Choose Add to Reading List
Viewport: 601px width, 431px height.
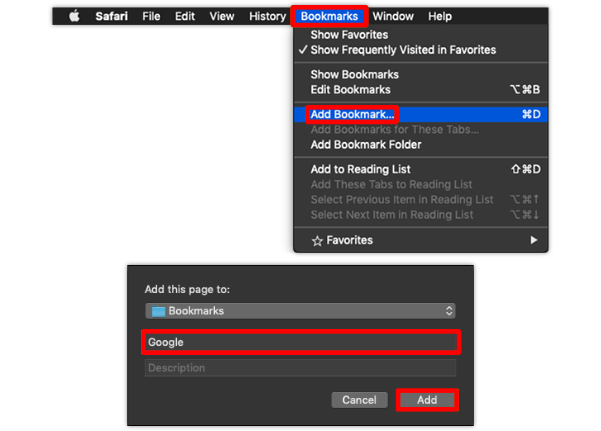[x=421, y=169]
